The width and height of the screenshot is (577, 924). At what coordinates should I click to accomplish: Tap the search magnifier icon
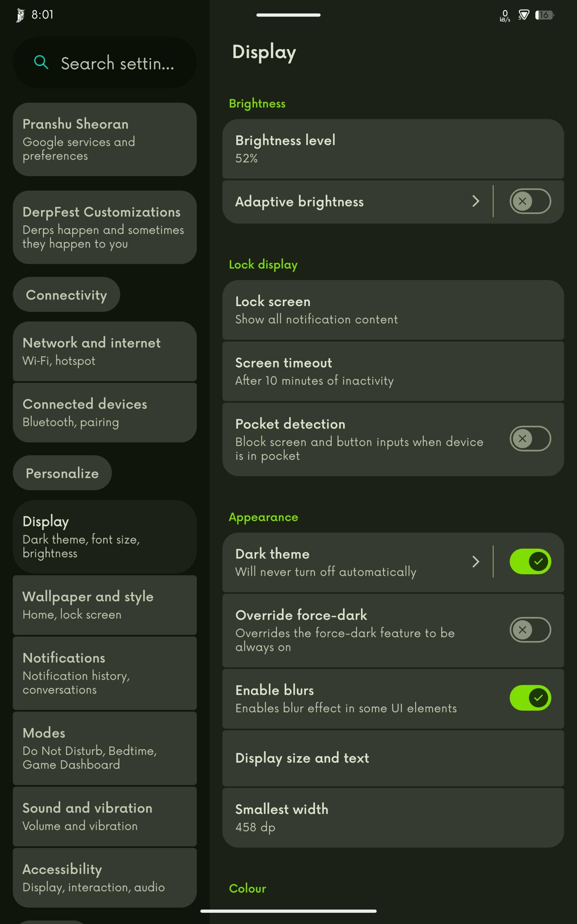(x=41, y=62)
